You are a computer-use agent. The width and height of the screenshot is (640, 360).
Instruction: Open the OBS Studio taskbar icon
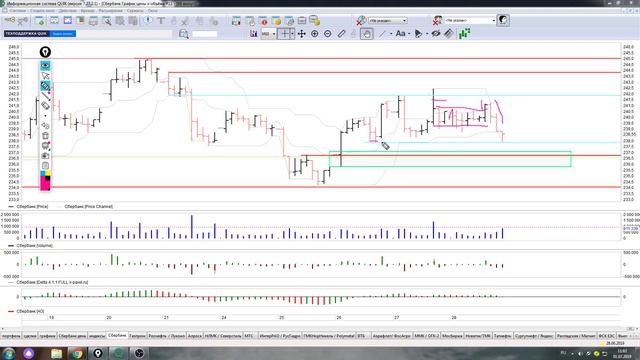tap(139, 353)
